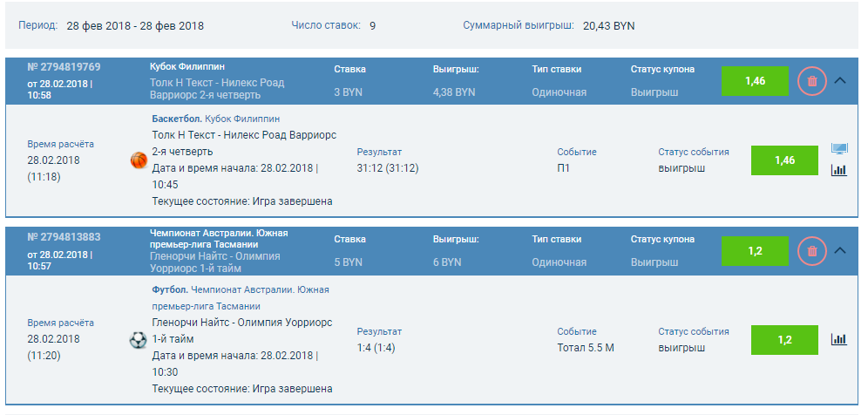Open the Футбол. Чемпионат Австралии league link
Screen dimensions: 868x415
[x=241, y=289]
